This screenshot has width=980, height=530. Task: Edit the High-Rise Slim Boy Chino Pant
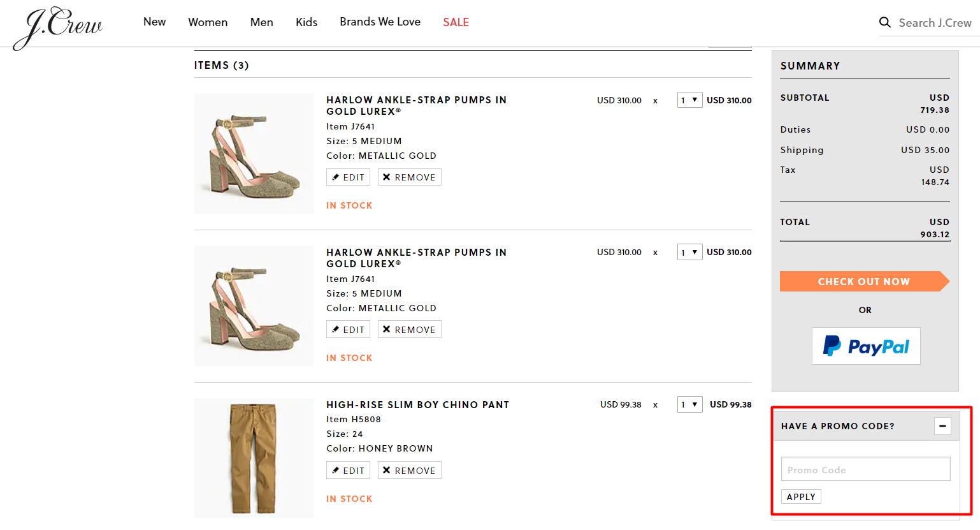(348, 471)
